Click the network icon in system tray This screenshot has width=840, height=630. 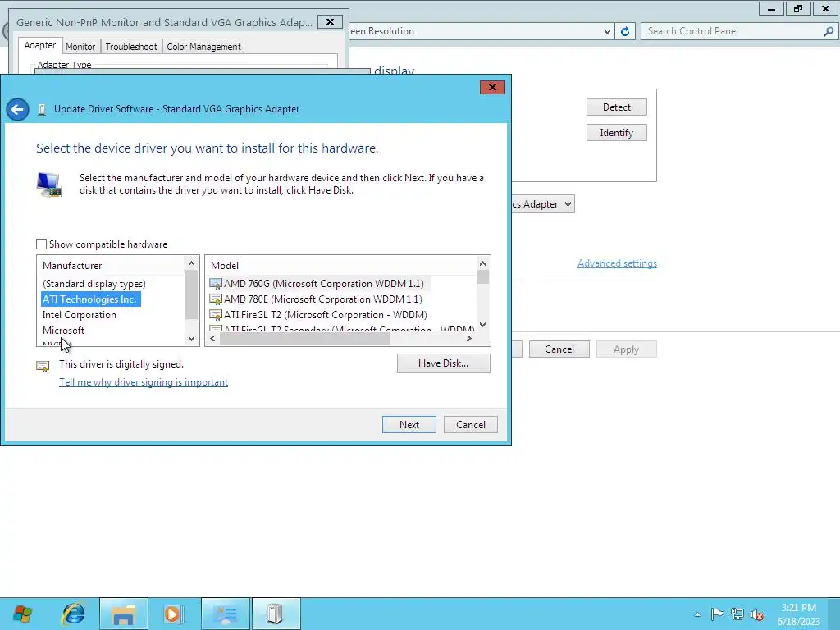(737, 614)
